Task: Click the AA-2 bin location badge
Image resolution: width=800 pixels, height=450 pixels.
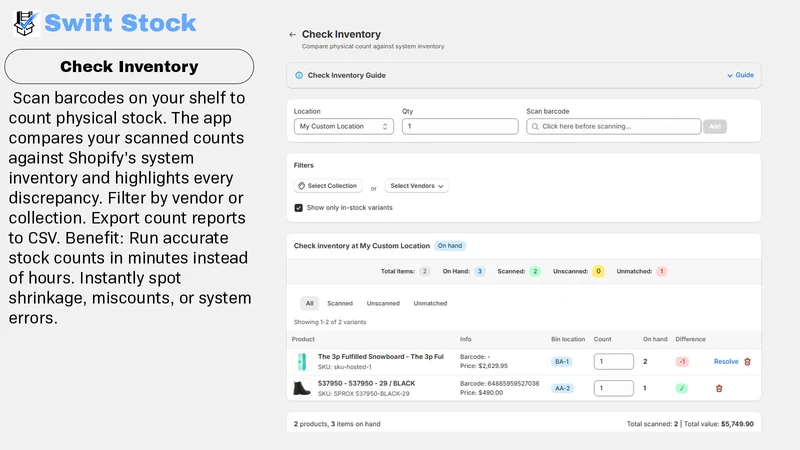Action: coord(562,388)
